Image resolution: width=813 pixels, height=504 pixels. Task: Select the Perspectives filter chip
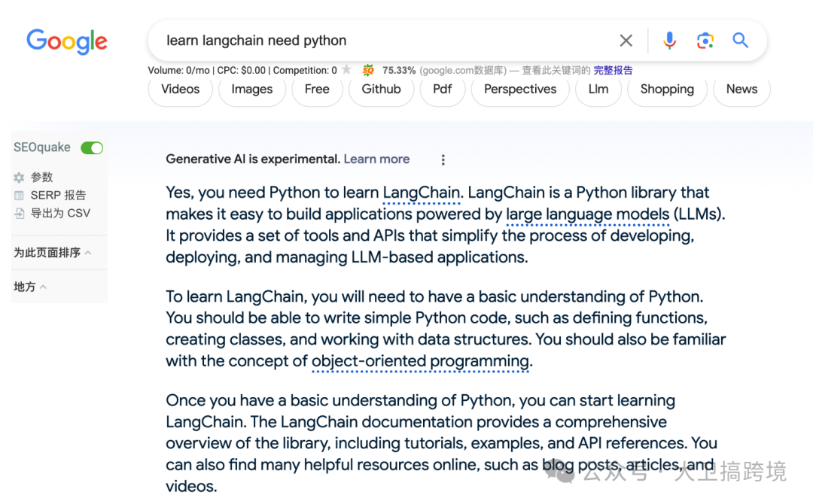tap(520, 90)
